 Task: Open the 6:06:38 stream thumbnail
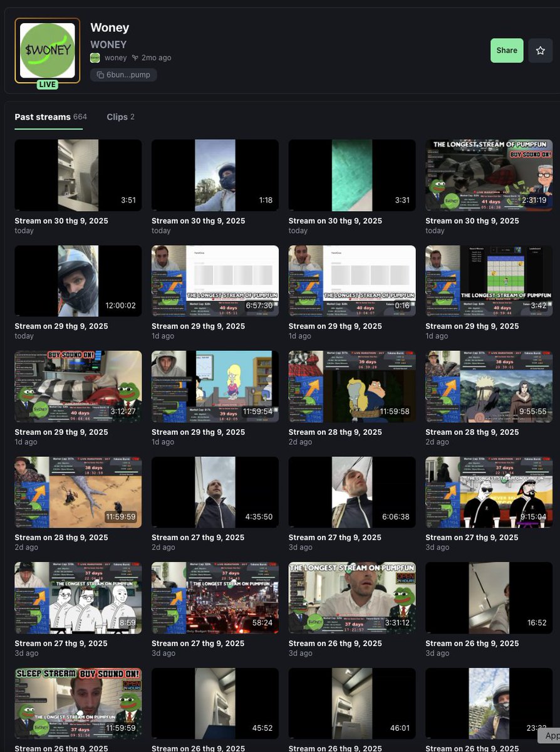point(352,492)
